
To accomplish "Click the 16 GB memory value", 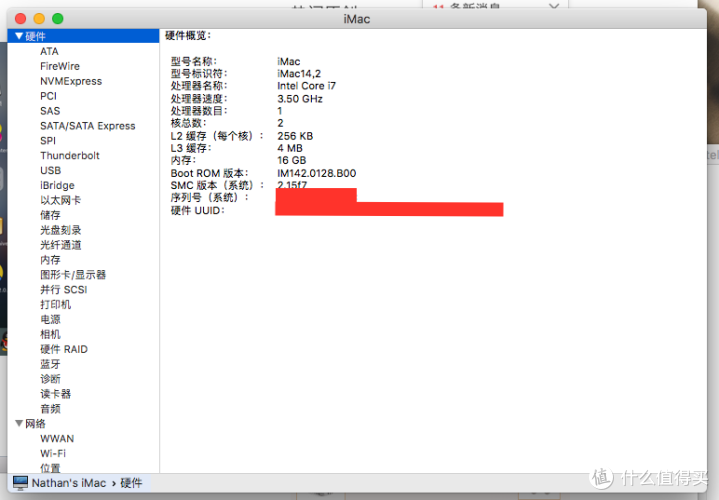I will click(292, 160).
